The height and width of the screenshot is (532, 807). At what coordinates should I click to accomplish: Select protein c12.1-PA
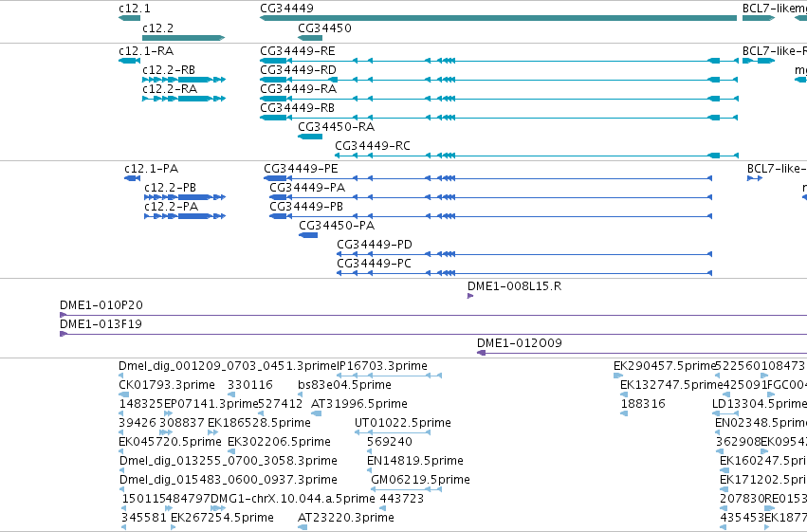[x=132, y=178]
